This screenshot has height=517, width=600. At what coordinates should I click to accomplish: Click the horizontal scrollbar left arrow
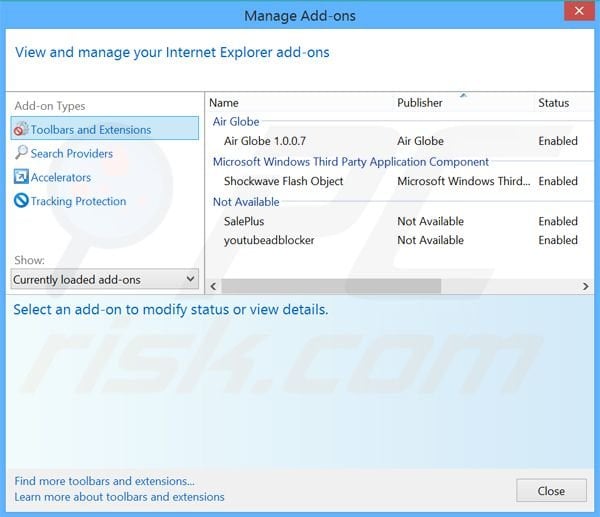click(x=213, y=286)
